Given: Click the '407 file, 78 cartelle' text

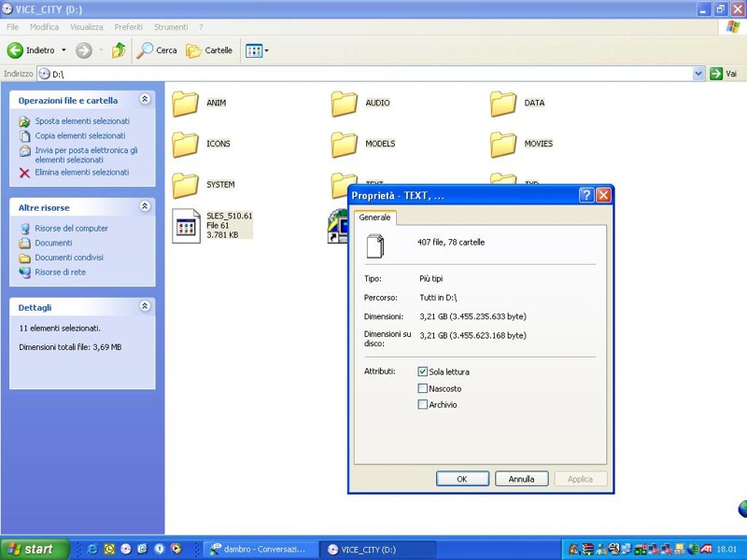Looking at the screenshot, I should coord(451,243).
